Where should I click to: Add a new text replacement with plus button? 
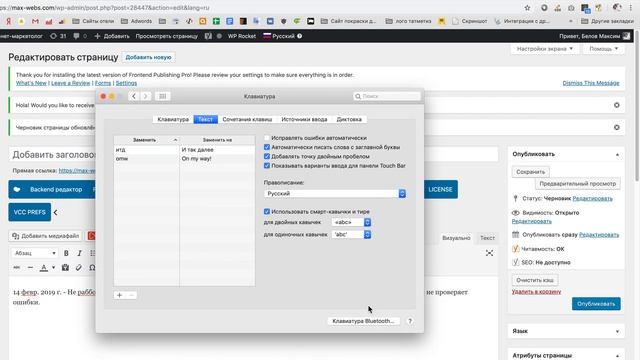[x=120, y=295]
